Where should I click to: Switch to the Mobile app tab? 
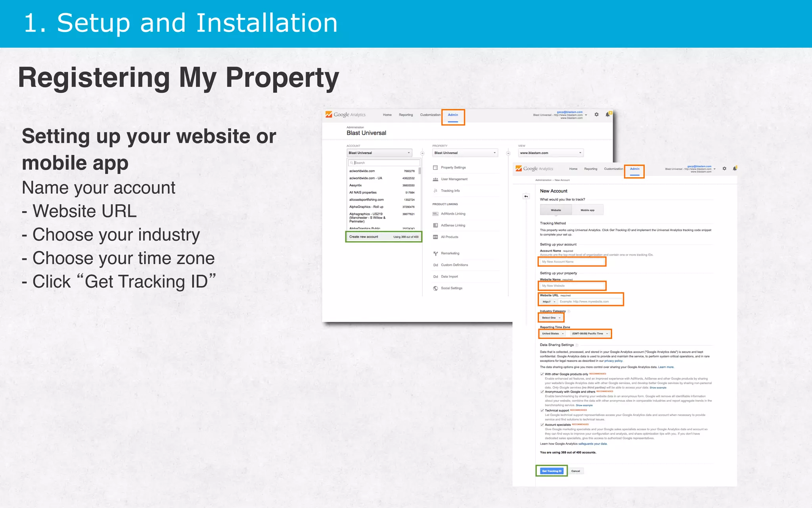pyautogui.click(x=587, y=210)
